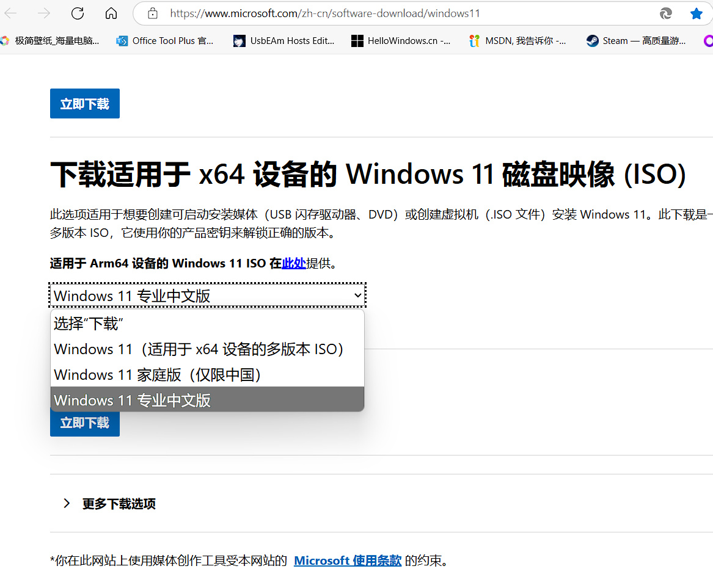Open the 极简壁纸 bookmark
The image size is (713, 588).
click(50, 41)
